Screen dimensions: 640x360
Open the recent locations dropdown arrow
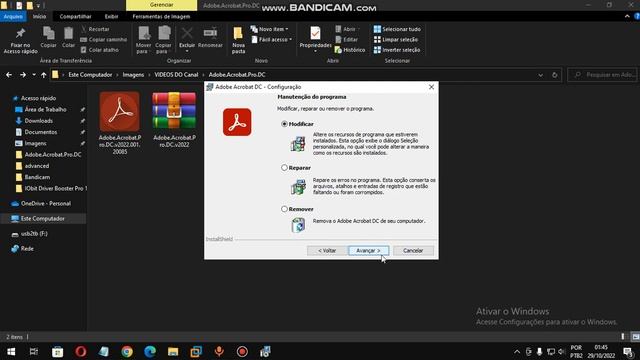pyautogui.click(x=34, y=75)
